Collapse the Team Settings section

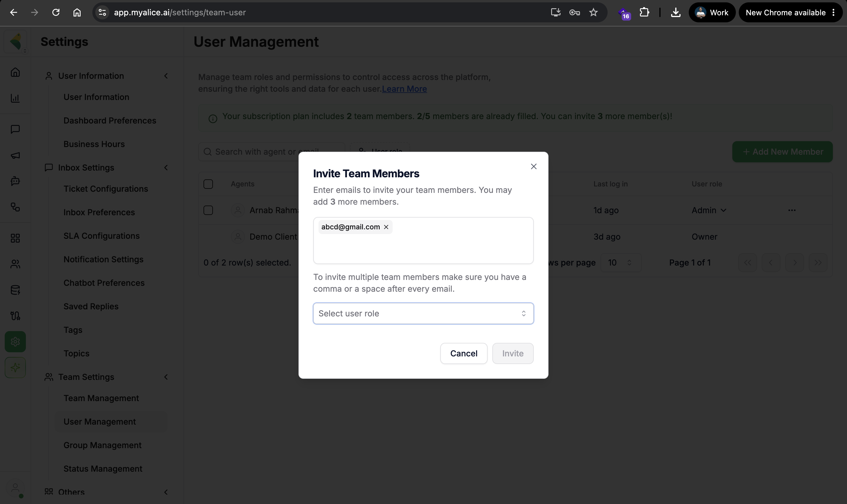point(166,377)
